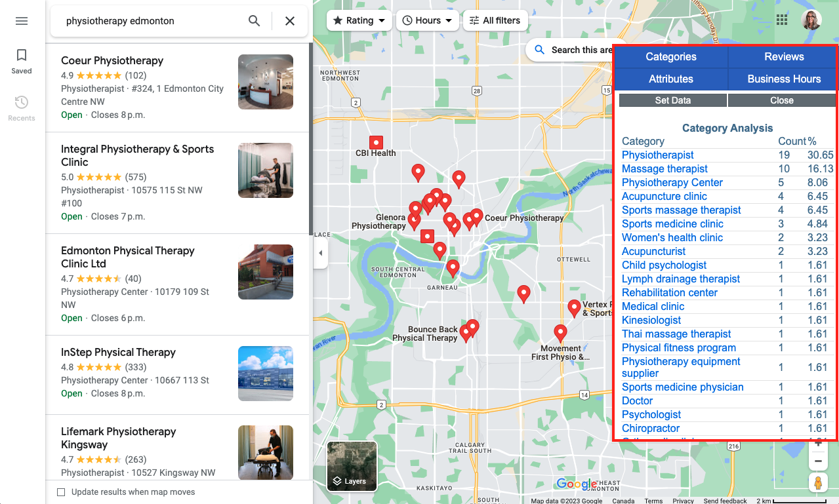839x504 pixels.
Task: Open All filters panel
Action: click(495, 20)
